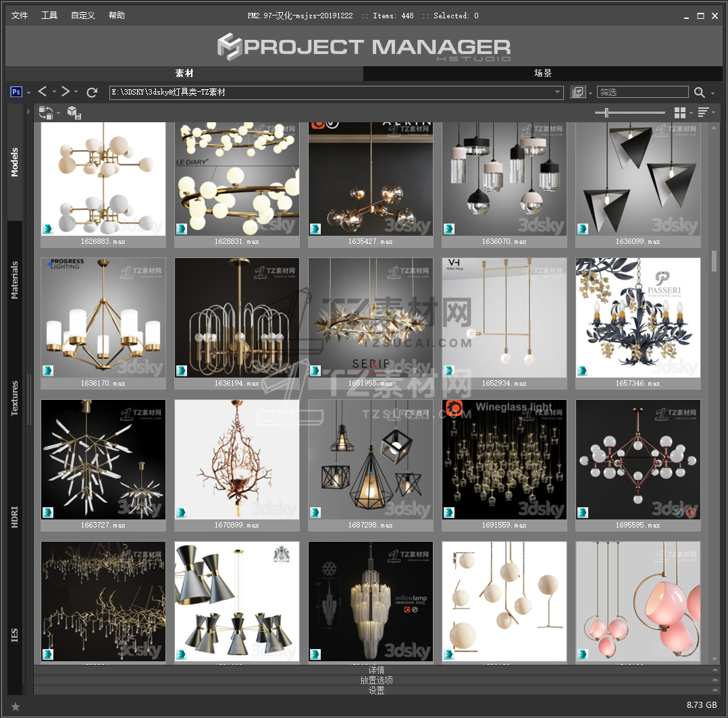
Task: Click the file name label 1636170.max
Action: pos(103,383)
